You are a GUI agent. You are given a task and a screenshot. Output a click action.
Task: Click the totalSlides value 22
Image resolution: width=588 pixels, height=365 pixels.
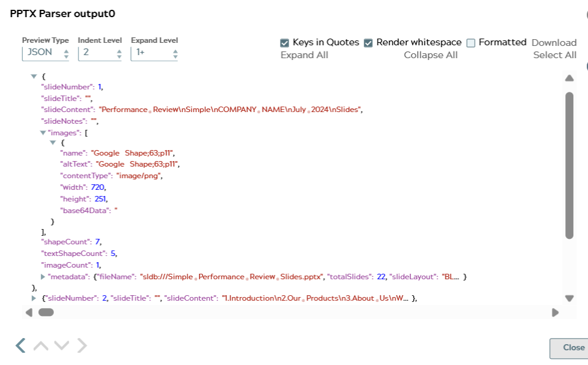tap(381, 277)
